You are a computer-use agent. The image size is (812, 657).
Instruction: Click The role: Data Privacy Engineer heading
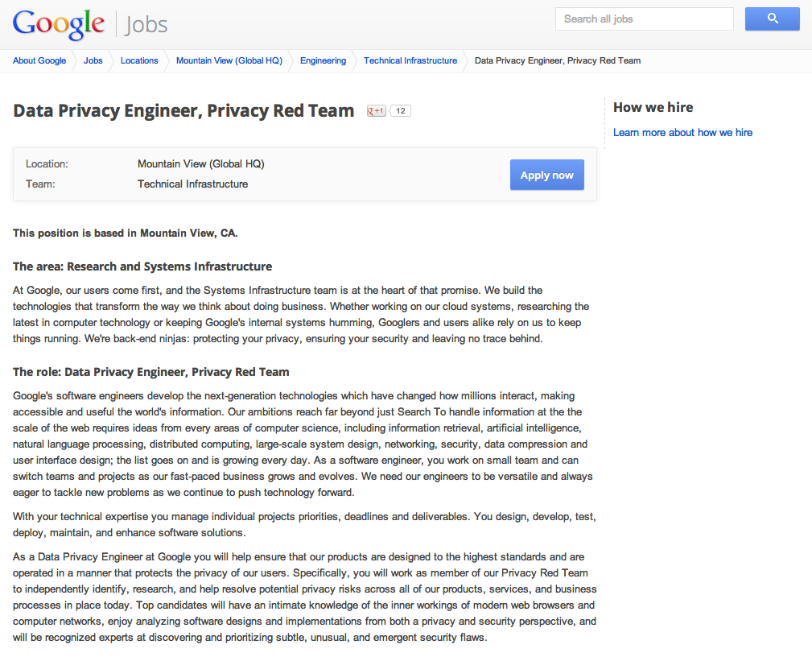pos(151,372)
